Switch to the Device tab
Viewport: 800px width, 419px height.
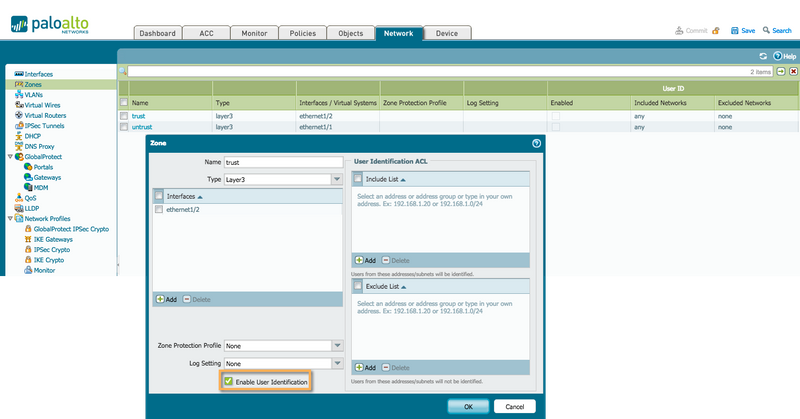click(447, 33)
